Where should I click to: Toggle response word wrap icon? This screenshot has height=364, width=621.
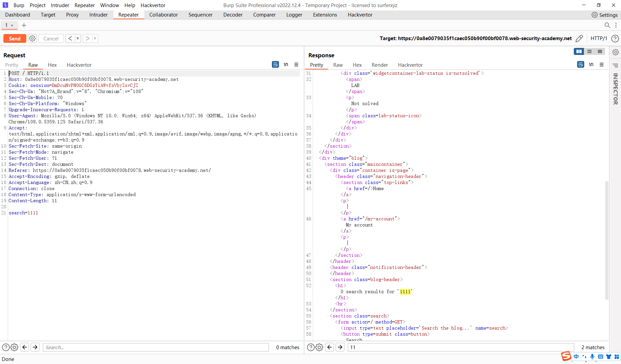tap(581, 64)
